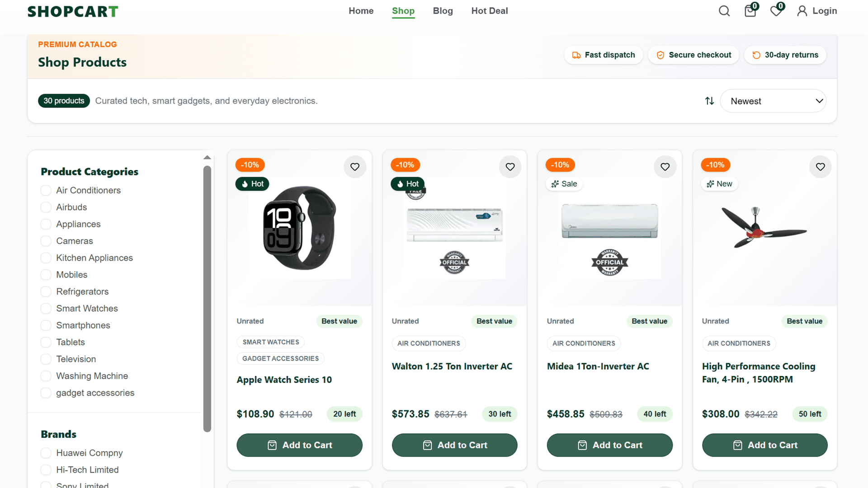Click the 30 products count badge
The height and width of the screenshot is (488, 868).
(x=64, y=101)
